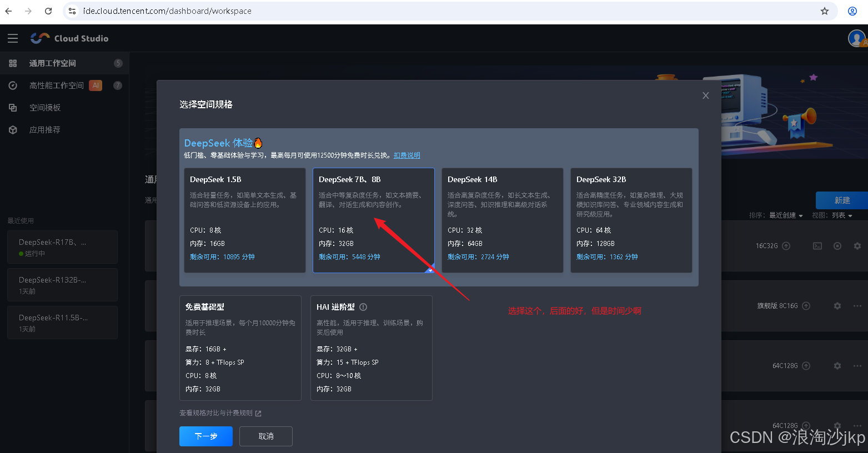
Task: Open recent workspace DeepSeek-R17B running
Action: 62,247
